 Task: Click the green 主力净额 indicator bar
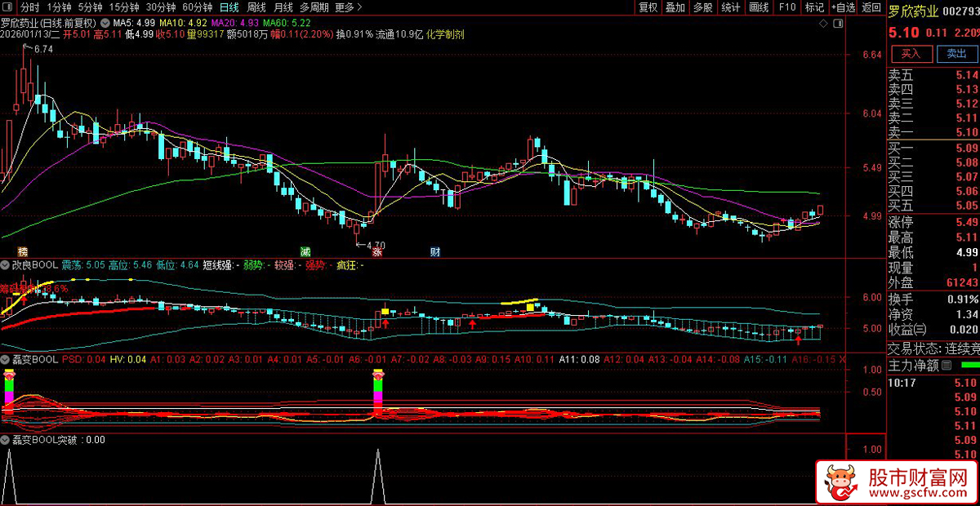coord(968,365)
